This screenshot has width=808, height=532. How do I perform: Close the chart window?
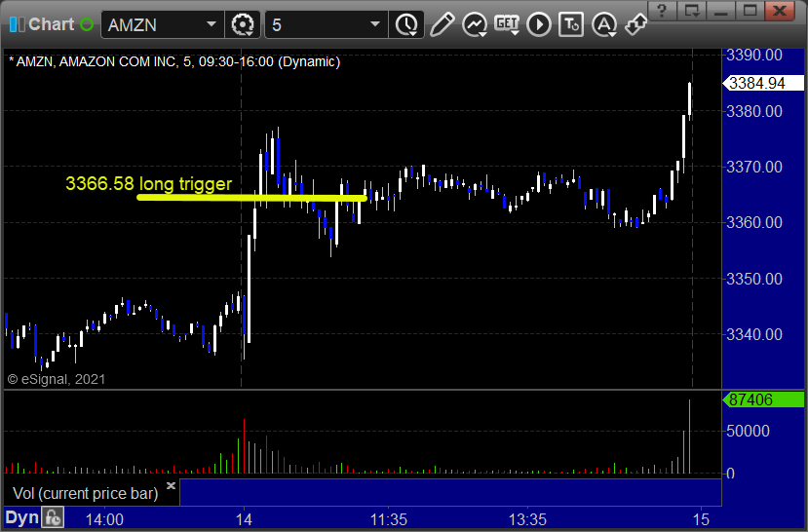780,11
